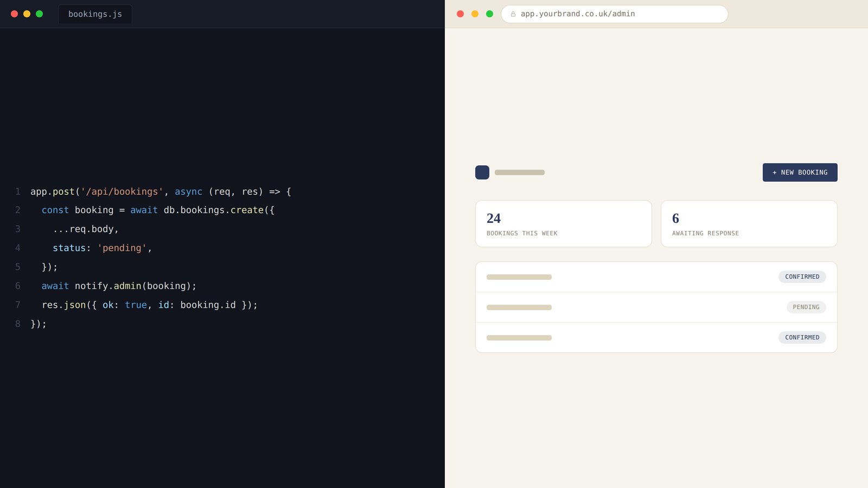868x488 pixels.
Task: Click the '/api/bookings' string in code
Action: point(122,191)
